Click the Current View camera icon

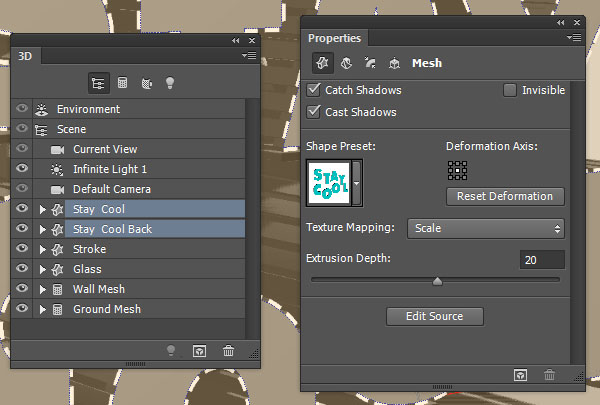(57, 150)
